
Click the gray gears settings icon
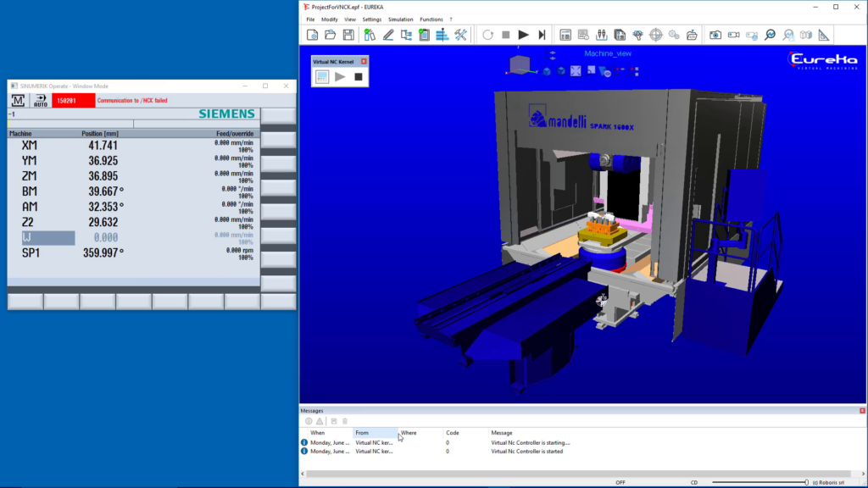click(674, 35)
